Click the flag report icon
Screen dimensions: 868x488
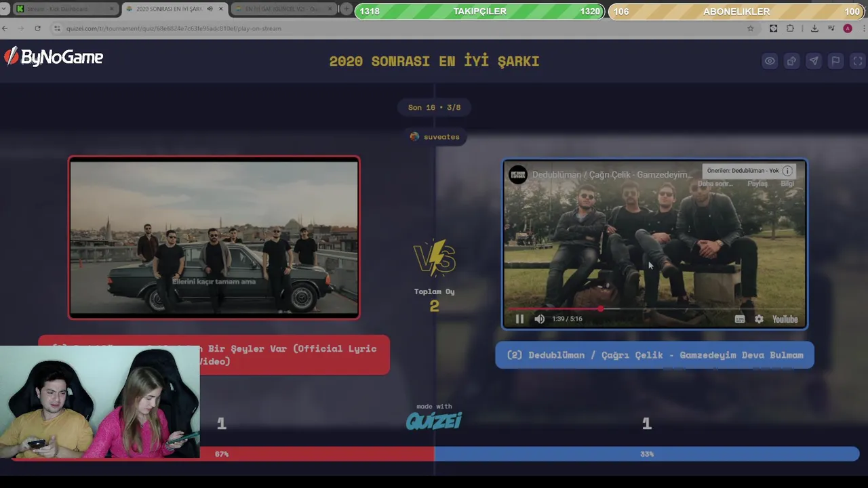click(835, 61)
